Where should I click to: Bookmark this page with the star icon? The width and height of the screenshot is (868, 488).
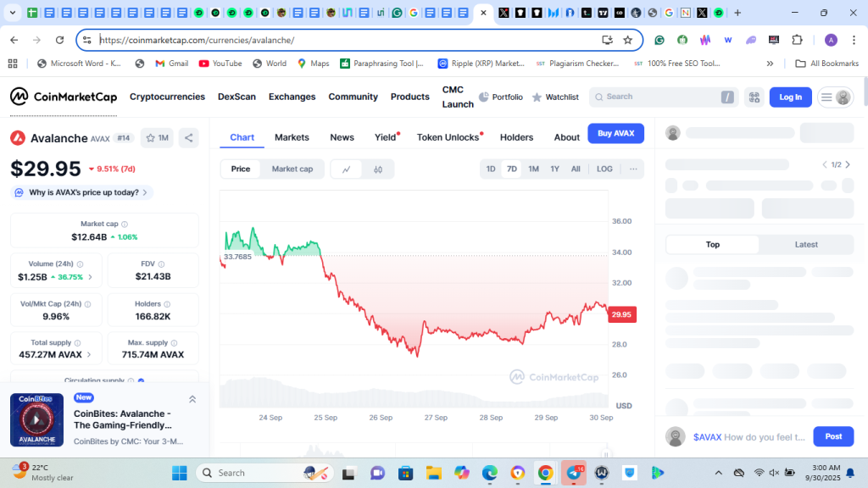pos(627,40)
